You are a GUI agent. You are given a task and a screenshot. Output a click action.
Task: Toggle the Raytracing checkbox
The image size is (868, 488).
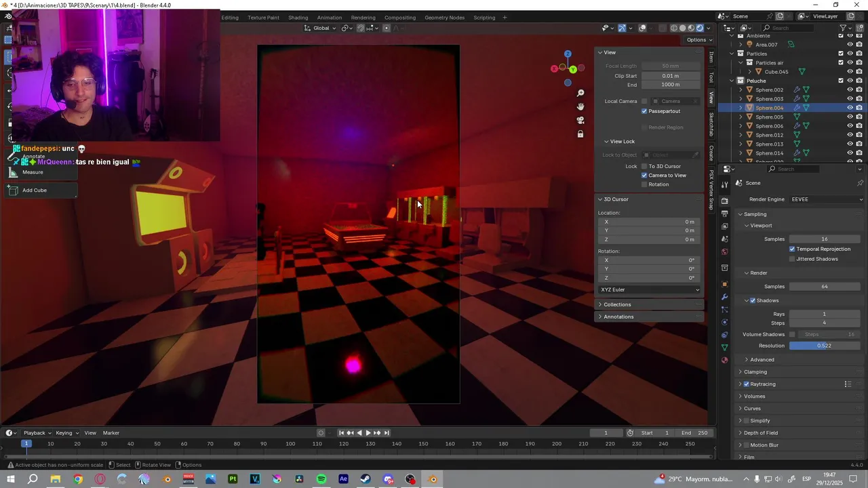[747, 384]
